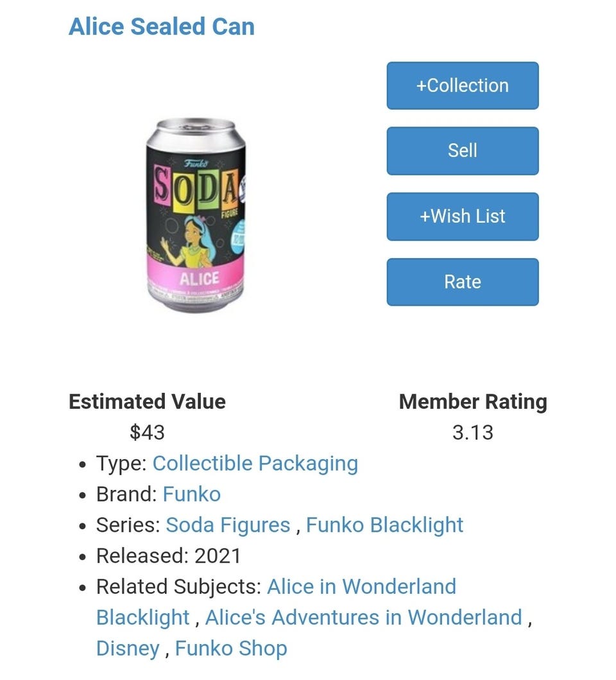This screenshot has width=616, height=680.
Task: Click the Member Rating heading
Action: [x=473, y=401]
